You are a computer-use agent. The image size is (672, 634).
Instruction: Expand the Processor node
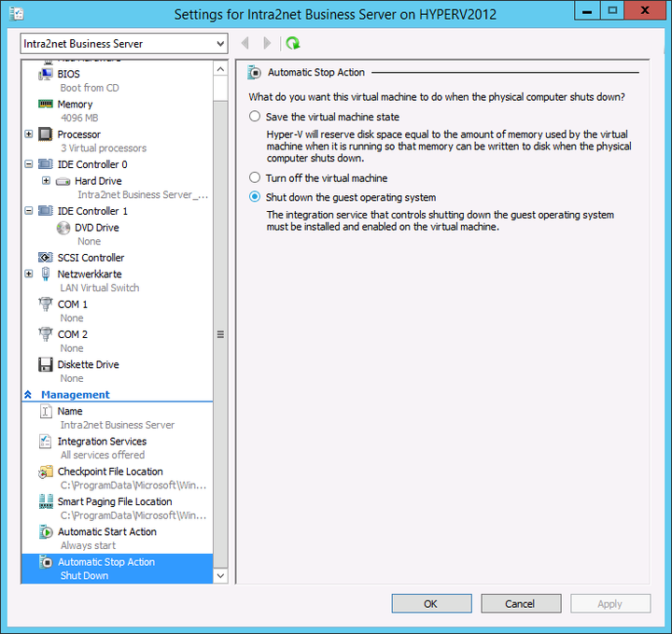pyautogui.click(x=29, y=134)
